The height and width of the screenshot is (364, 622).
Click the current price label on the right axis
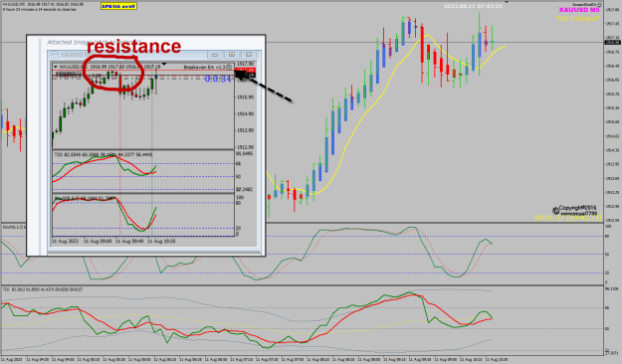612,43
